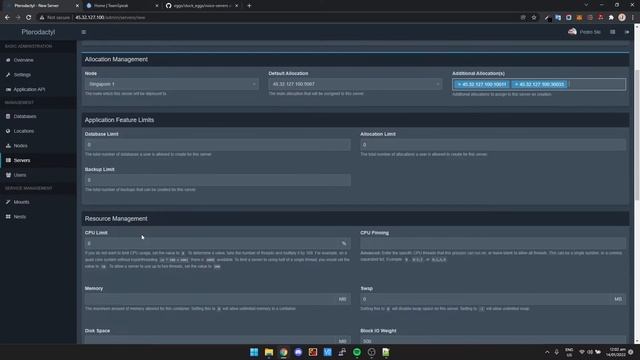The width and height of the screenshot is (640, 360).
Task: Remove the first additional allocation tag
Action: click(x=459, y=84)
